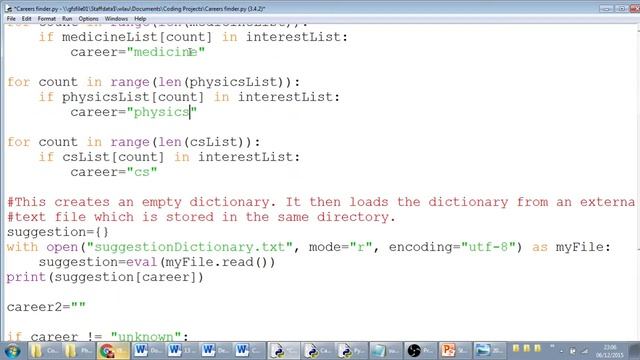Open the Edit menu

(27, 19)
